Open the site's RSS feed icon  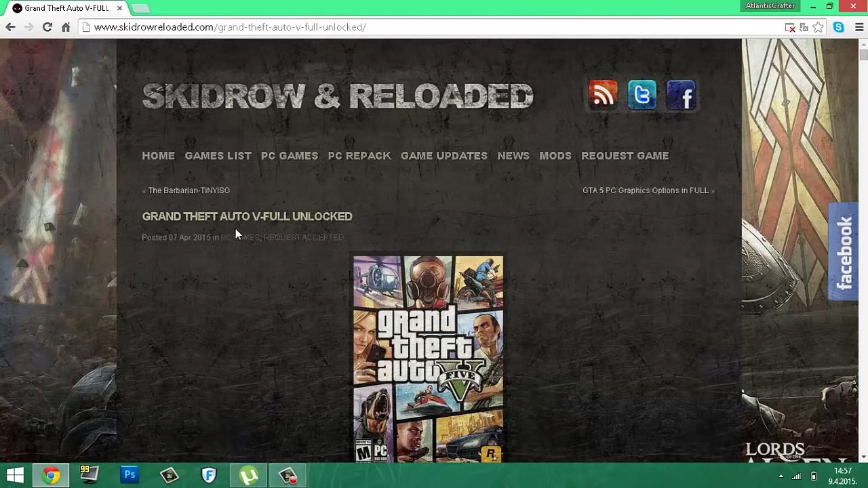[x=603, y=95]
